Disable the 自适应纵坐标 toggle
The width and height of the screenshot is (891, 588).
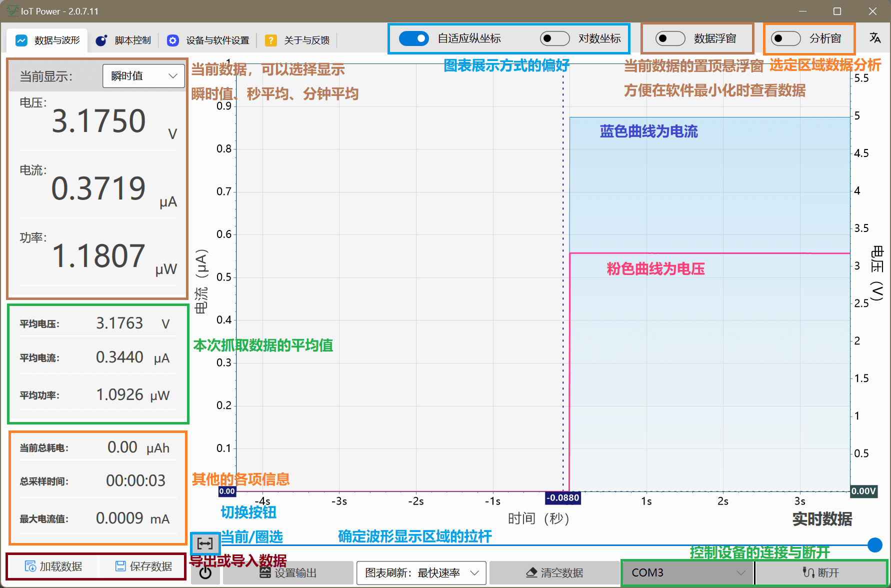[414, 38]
